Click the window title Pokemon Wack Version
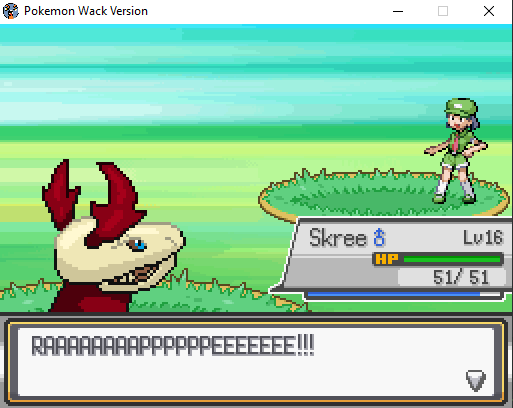This screenshot has width=513, height=408. coord(86,11)
